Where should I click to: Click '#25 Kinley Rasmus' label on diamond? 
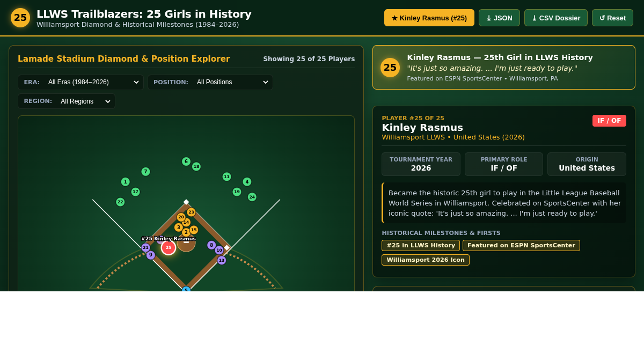(x=169, y=239)
